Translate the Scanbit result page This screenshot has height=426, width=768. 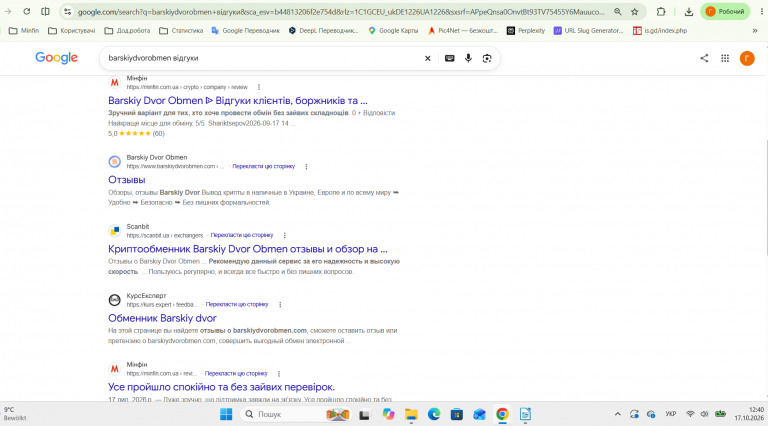point(241,235)
